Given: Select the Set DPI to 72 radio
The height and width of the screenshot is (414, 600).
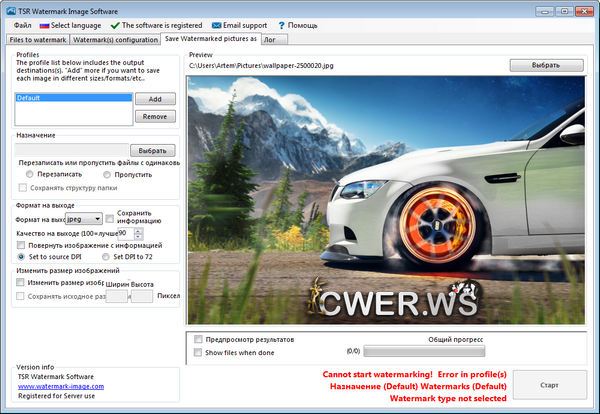Looking at the screenshot, I should (x=106, y=257).
